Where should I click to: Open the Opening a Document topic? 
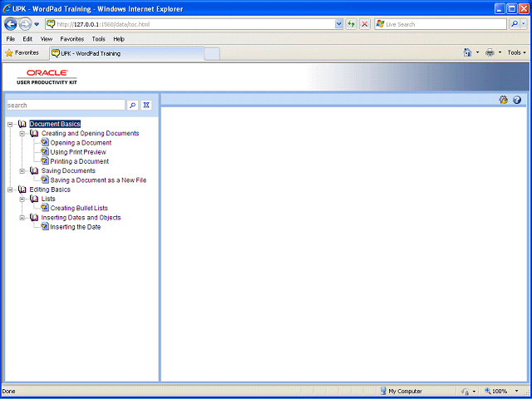[x=81, y=143]
